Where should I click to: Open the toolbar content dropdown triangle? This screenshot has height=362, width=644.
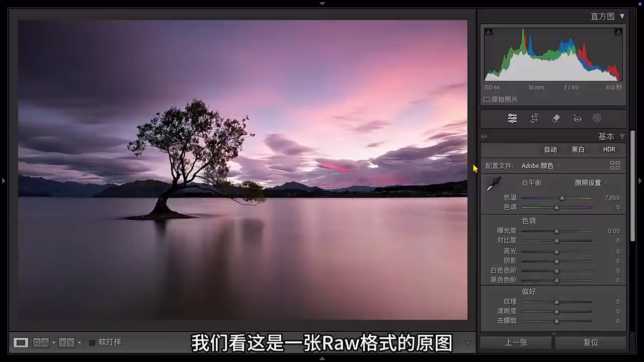467,343
